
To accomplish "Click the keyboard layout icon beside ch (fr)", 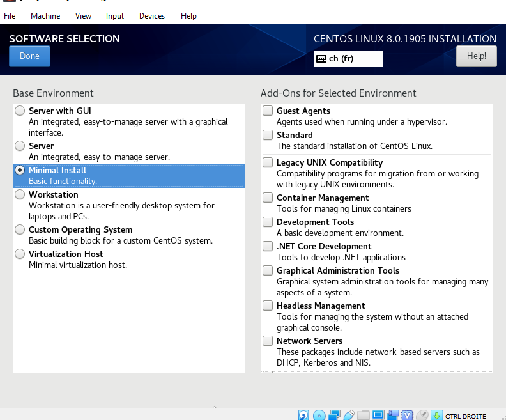I will coord(321,59).
